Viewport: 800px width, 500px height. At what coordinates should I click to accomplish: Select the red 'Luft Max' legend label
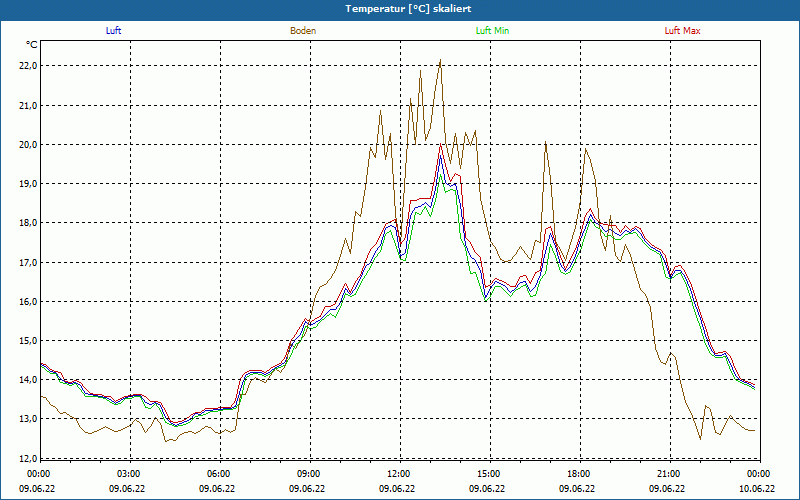pyautogui.click(x=682, y=31)
